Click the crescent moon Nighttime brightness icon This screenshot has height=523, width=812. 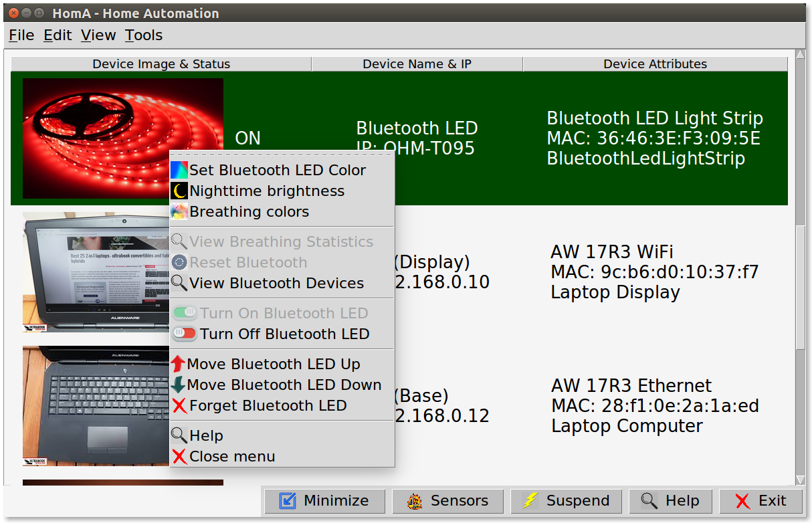tap(179, 191)
